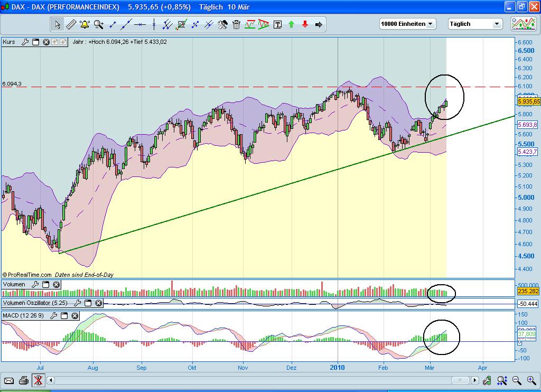Place a black right arrow marker
The image size is (541, 392).
(319, 24)
